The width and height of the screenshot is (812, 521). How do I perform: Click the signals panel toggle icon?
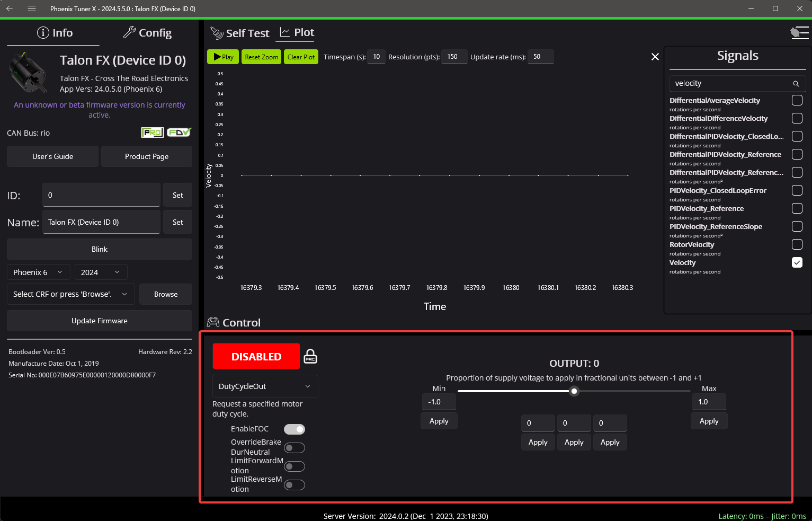(799, 33)
